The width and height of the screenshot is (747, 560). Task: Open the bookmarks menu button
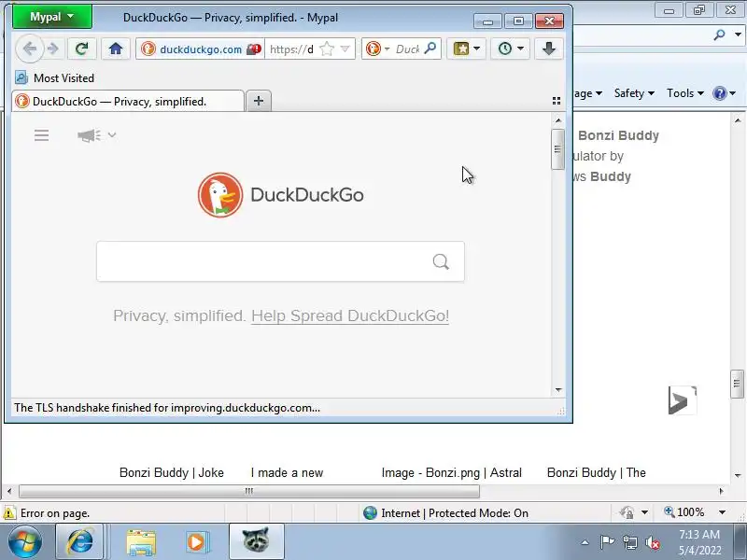pos(461,49)
